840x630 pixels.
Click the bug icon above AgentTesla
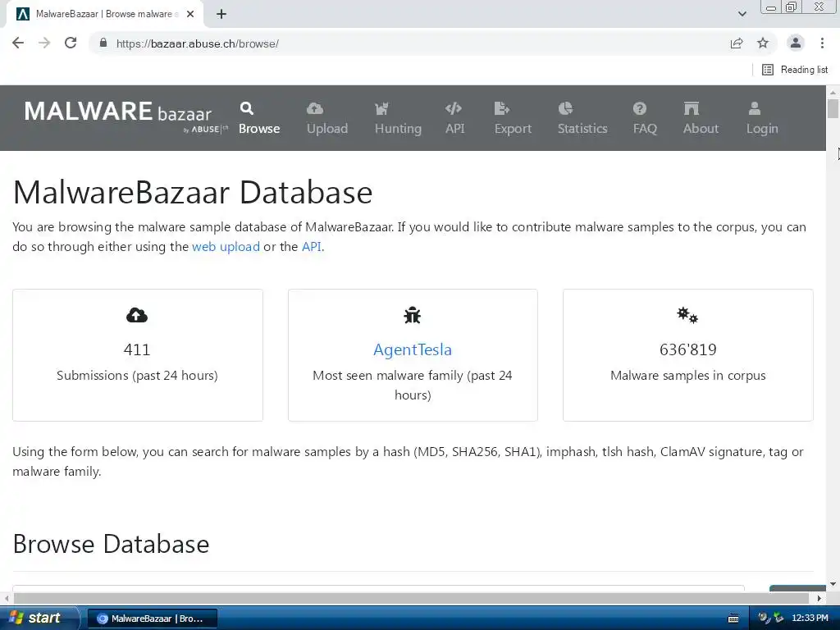point(412,315)
